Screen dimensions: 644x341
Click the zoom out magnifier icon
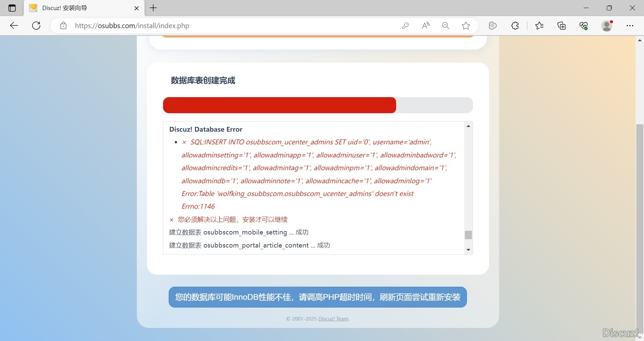tap(446, 26)
